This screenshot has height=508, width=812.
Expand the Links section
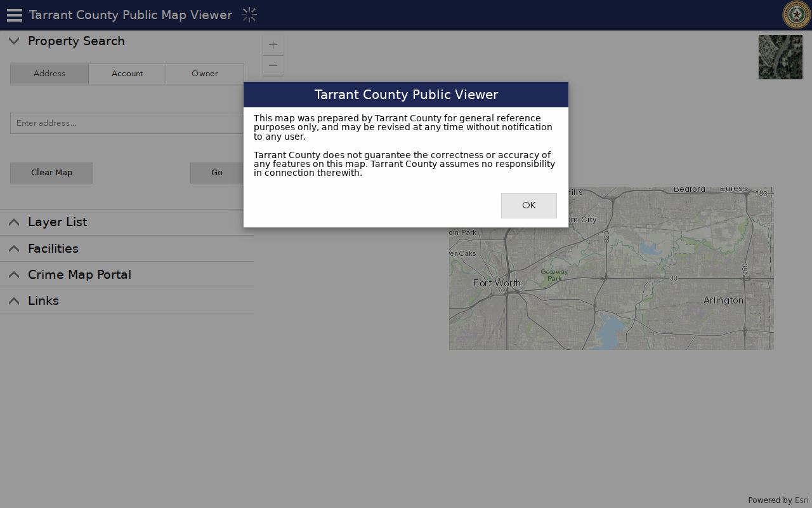pos(14,301)
